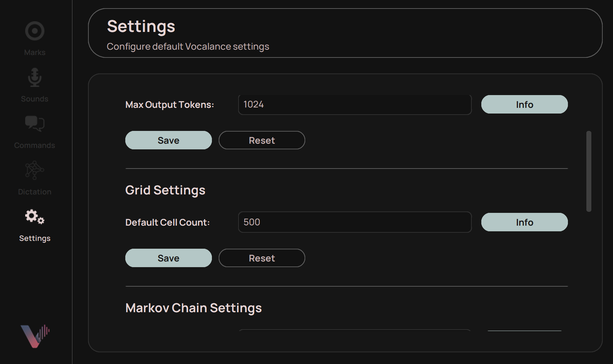613x364 pixels.
Task: Save the Max Output Tokens setting
Action: (x=168, y=140)
